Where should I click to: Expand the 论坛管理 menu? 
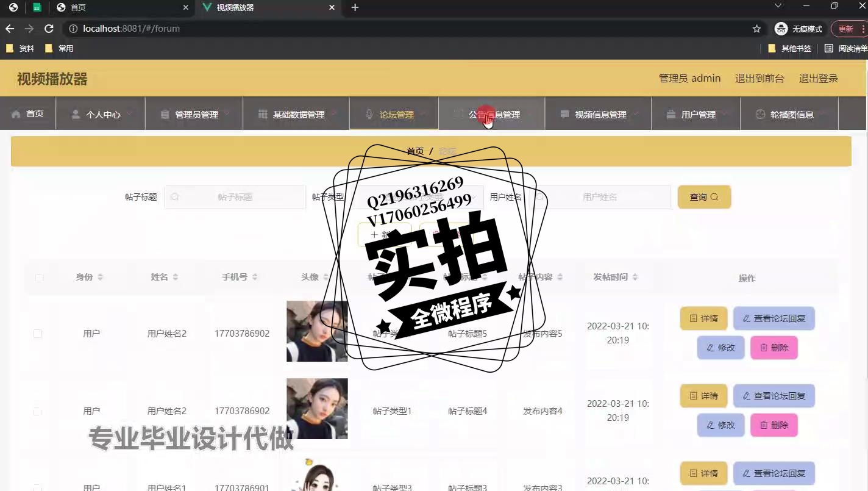pos(394,114)
